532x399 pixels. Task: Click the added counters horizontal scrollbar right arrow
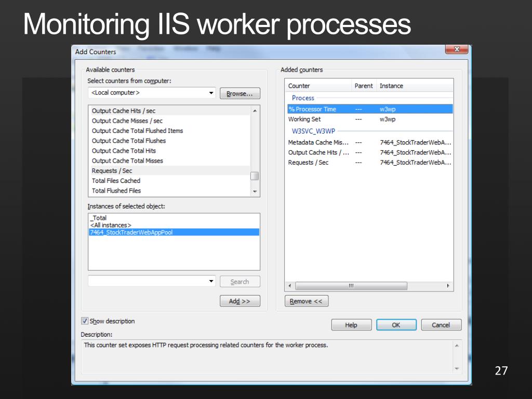[448, 286]
